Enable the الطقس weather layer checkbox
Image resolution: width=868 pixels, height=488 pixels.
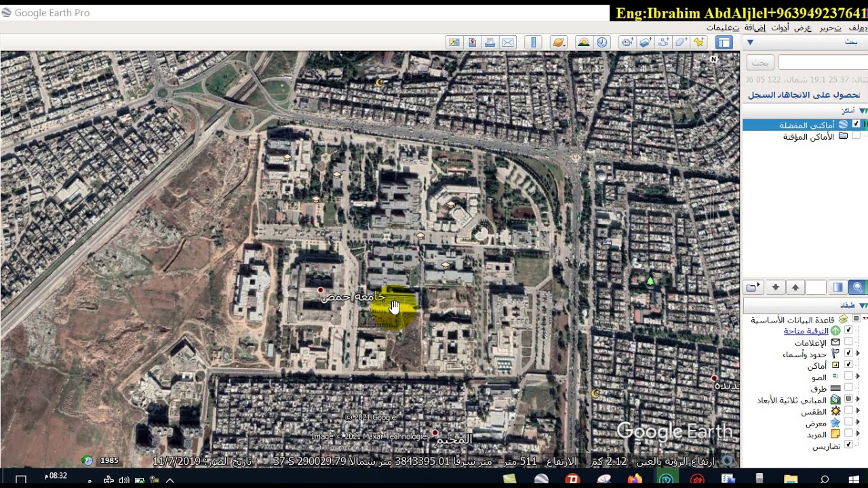point(848,411)
